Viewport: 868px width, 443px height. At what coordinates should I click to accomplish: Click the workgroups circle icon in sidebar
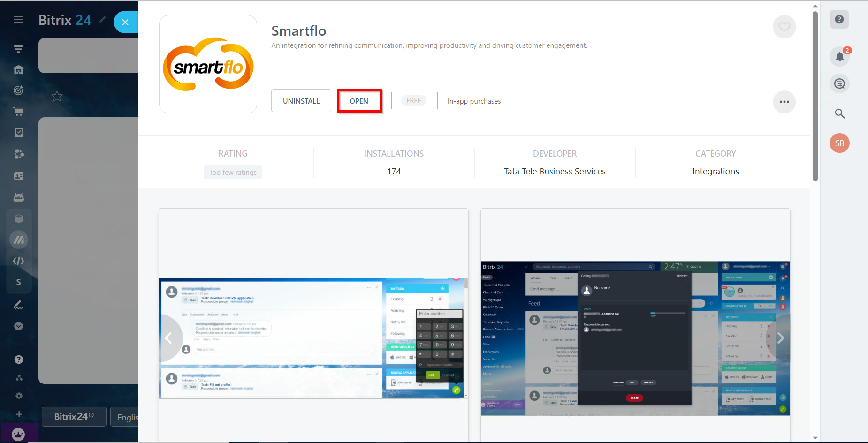(x=19, y=154)
